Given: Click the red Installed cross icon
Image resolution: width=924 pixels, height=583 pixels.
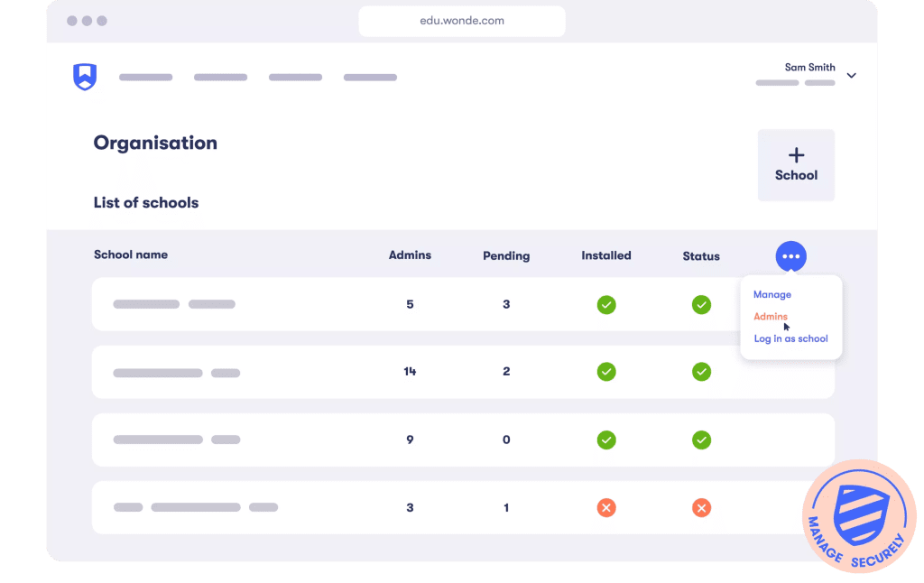Looking at the screenshot, I should pos(606,507).
